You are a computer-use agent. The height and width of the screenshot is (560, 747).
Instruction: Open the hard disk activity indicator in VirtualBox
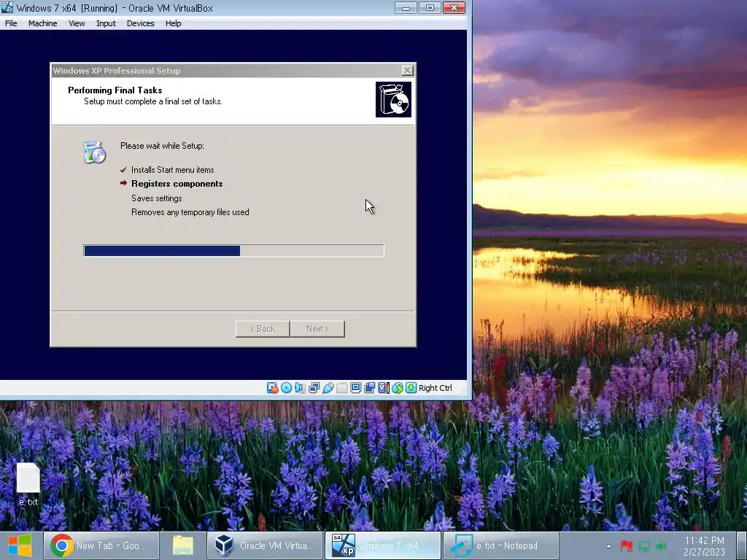272,388
